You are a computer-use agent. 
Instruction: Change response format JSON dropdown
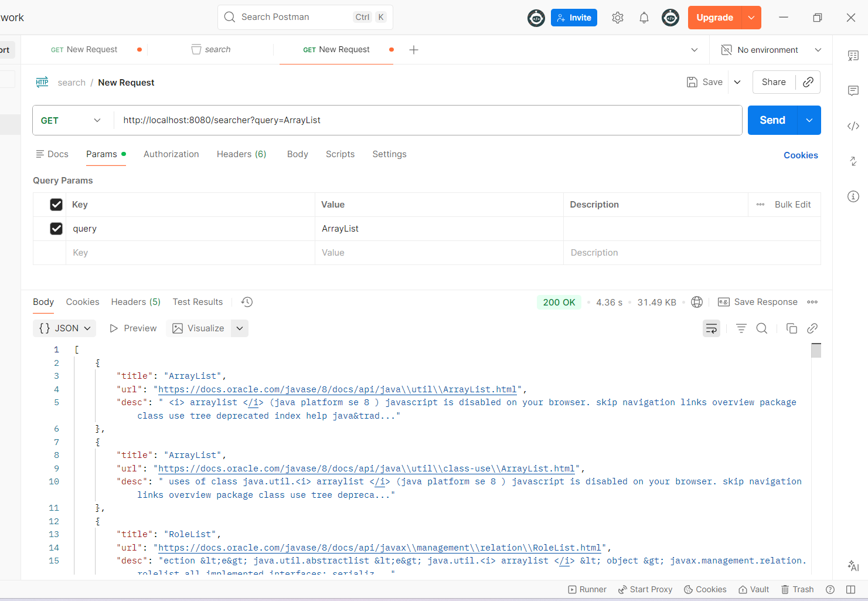click(65, 328)
